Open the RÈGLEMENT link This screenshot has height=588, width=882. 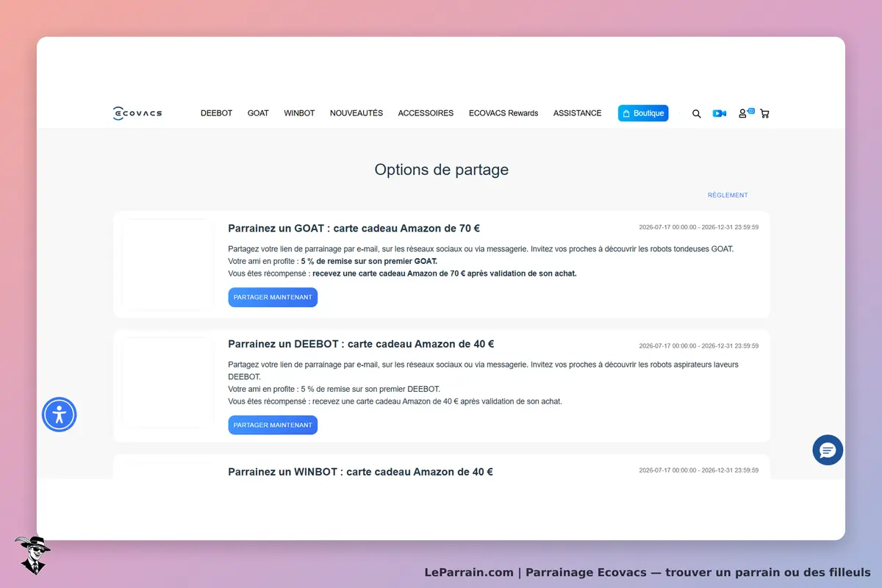[x=728, y=196]
